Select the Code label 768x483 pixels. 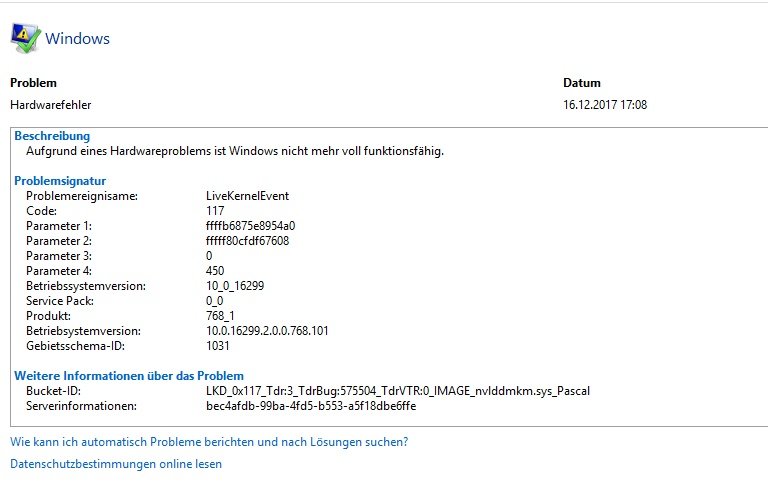(42, 211)
